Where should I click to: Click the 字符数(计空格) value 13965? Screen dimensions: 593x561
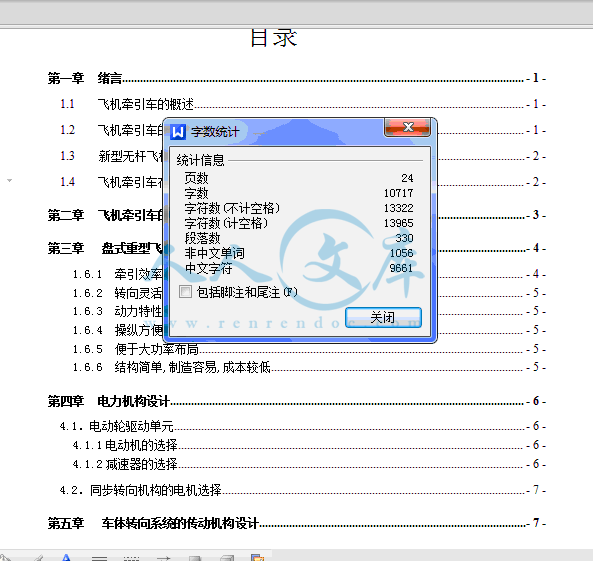click(x=399, y=223)
